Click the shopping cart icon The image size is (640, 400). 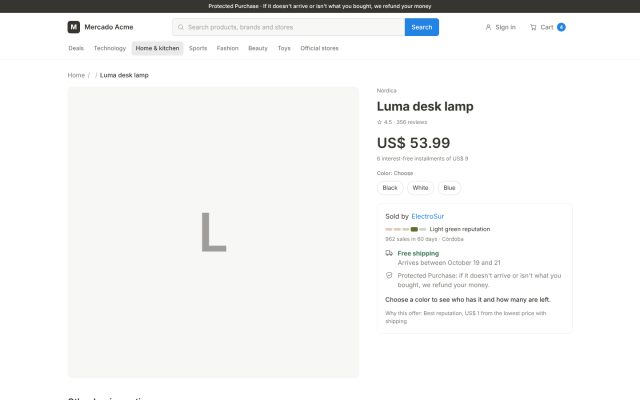click(533, 27)
